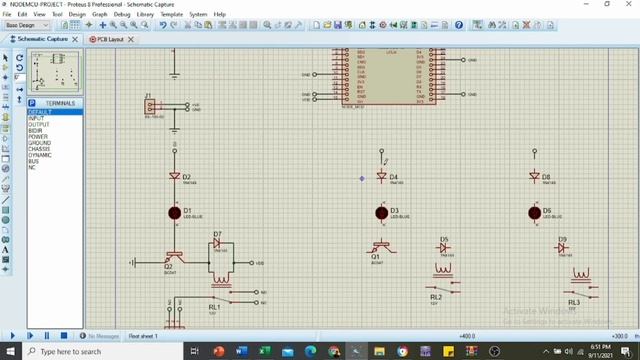Screen dimensions: 640x360
Task: Open Excel from the Windows taskbar
Action: pyautogui.click(x=264, y=351)
